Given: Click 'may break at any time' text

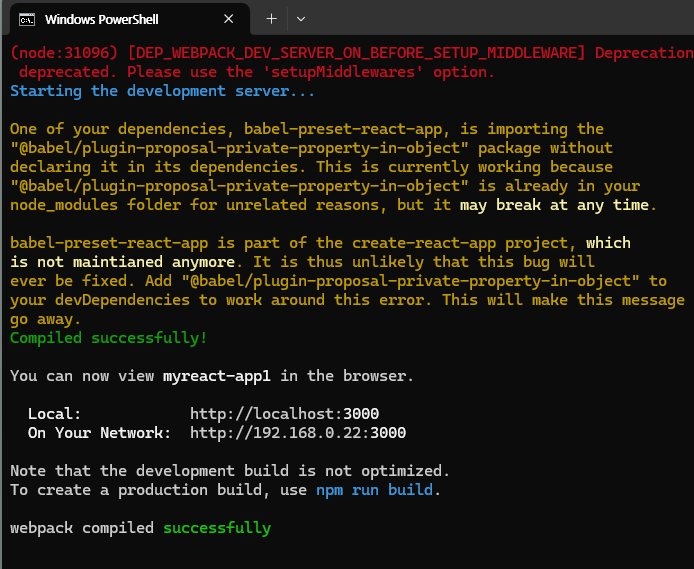Looking at the screenshot, I should pyautogui.click(x=554, y=205).
